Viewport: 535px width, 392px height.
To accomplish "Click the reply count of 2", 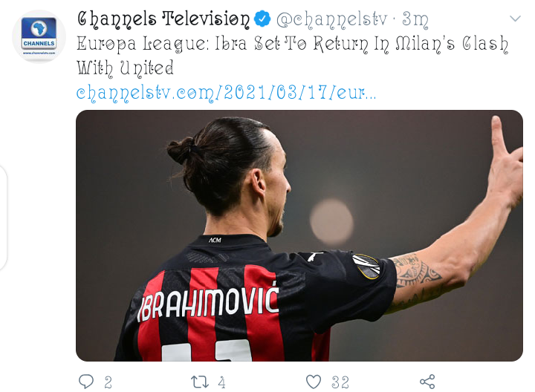I will [108, 382].
